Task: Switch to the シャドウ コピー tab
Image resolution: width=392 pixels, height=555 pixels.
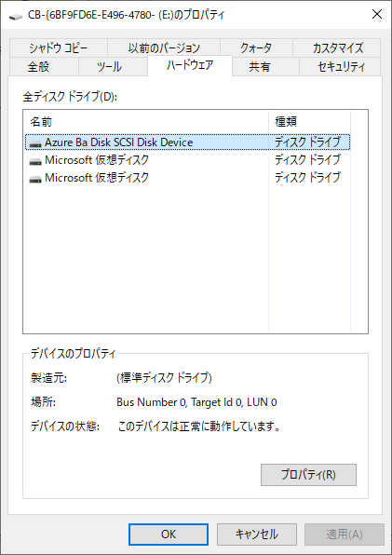Action: (x=59, y=47)
